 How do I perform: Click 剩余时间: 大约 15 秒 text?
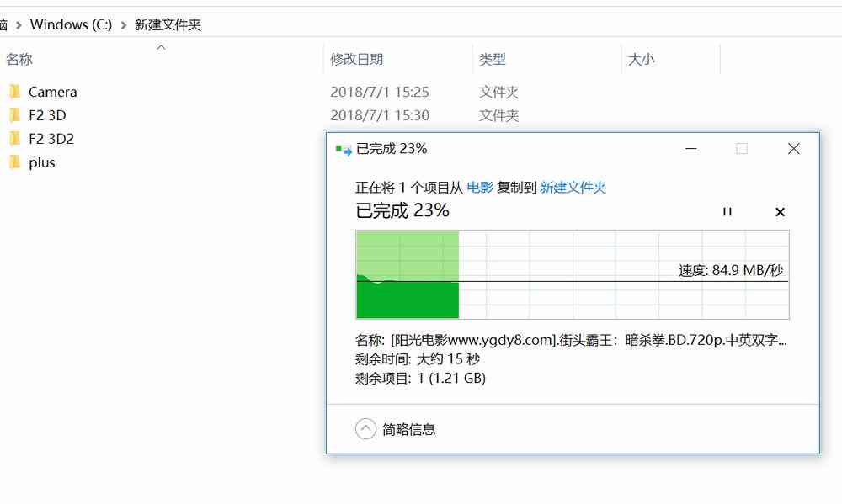click(x=418, y=359)
